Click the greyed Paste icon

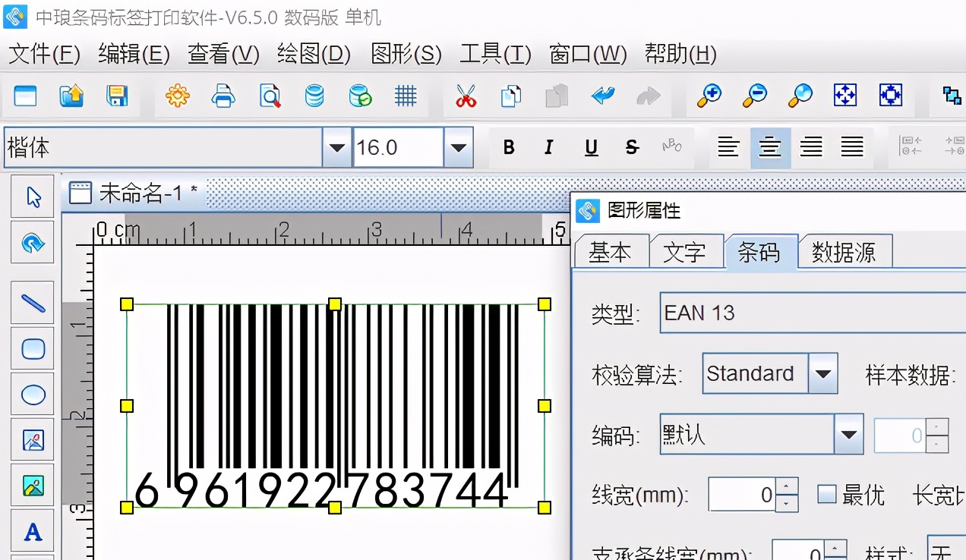[x=557, y=96]
